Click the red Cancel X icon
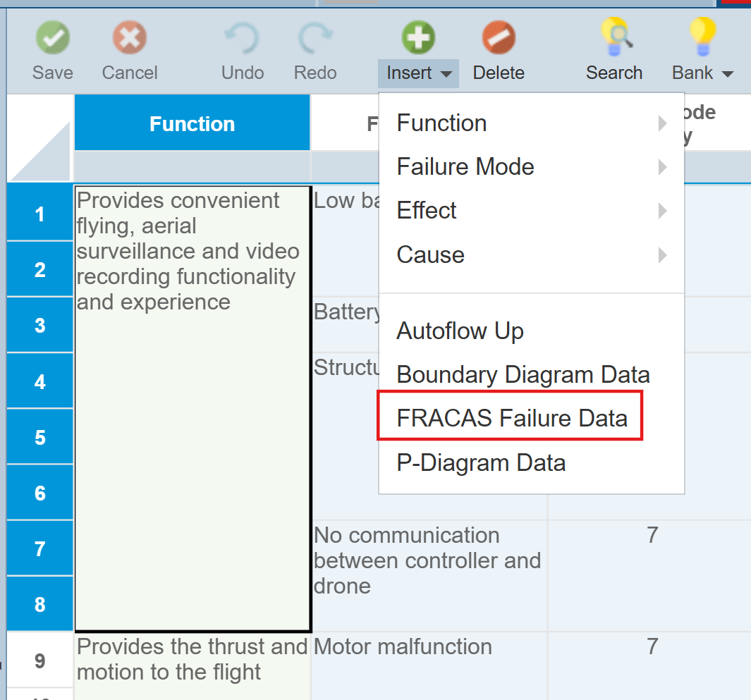This screenshot has width=751, height=700. click(x=130, y=37)
